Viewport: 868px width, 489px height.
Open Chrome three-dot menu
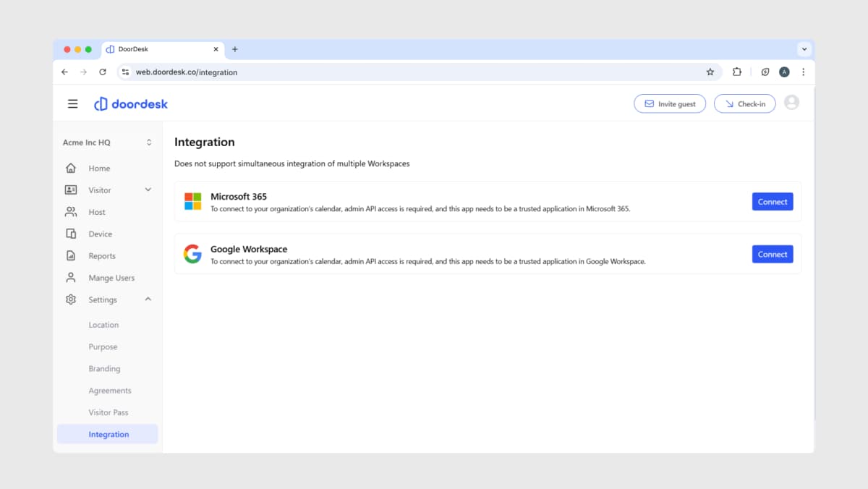803,72
